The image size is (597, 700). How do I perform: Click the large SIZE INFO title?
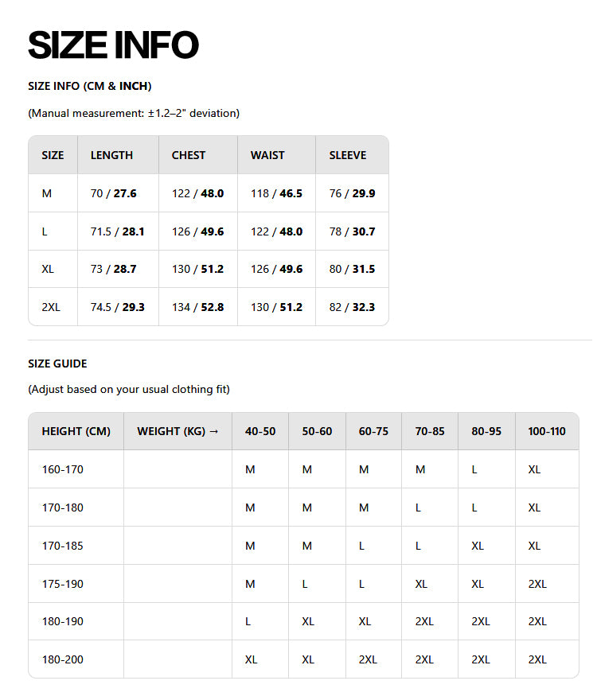pos(113,45)
